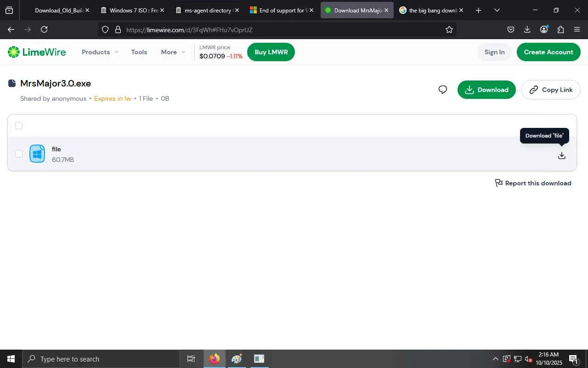Close the Download_Old_Builds tab
The width and height of the screenshot is (588, 368).
(87, 10)
